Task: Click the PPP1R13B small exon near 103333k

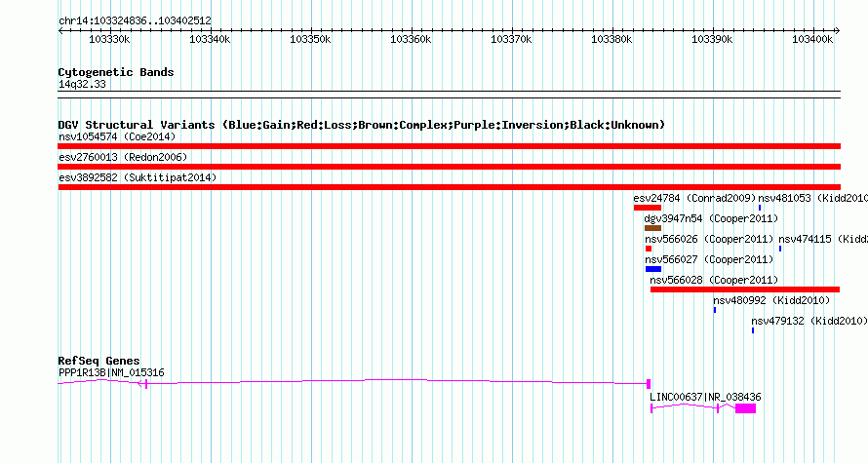Action: pyautogui.click(x=146, y=384)
